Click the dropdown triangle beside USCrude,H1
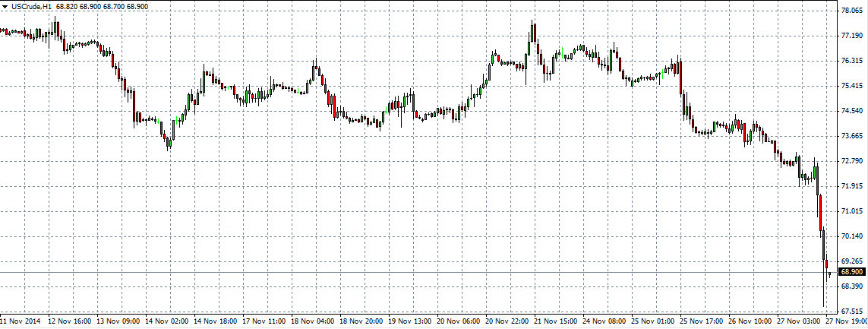Viewport: 868px width, 329px height. 5,6
